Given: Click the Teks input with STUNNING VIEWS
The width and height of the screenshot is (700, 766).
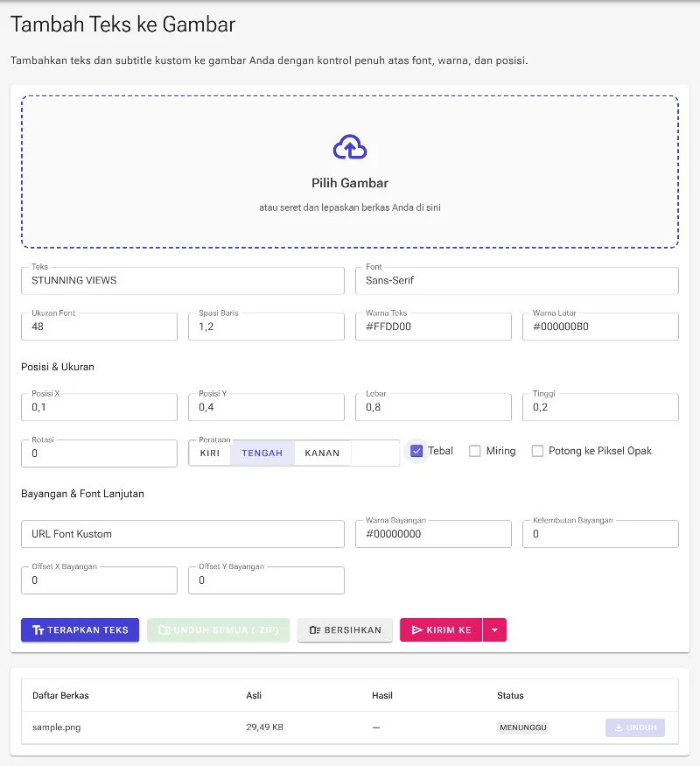Looking at the screenshot, I should (183, 280).
